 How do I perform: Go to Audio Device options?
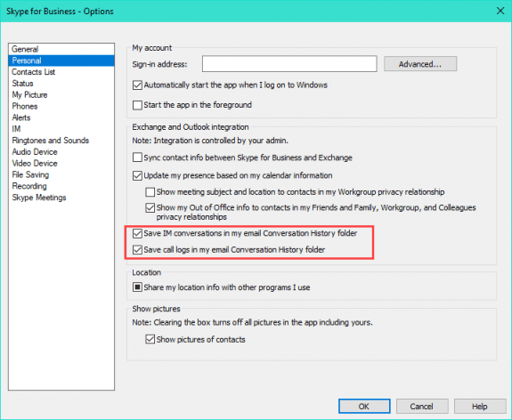tap(61, 152)
